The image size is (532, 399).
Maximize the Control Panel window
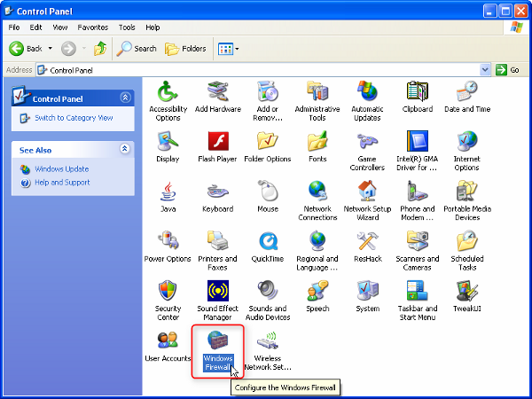click(505, 12)
